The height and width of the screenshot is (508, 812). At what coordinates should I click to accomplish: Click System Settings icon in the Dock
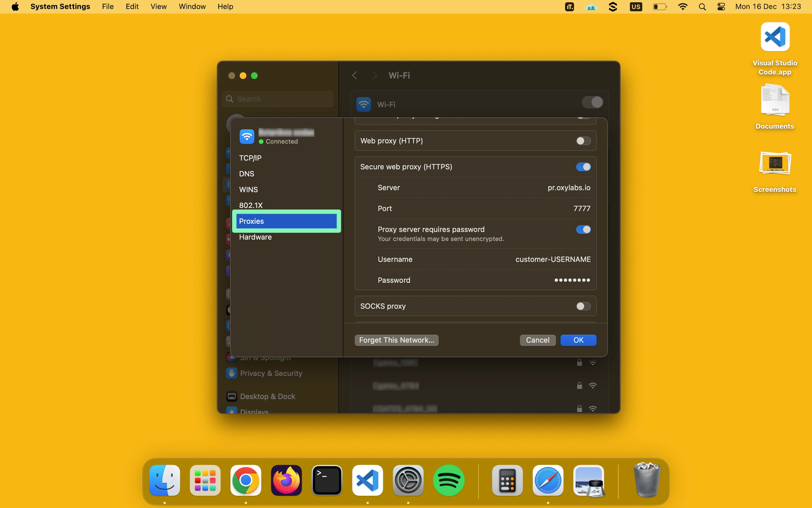408,480
